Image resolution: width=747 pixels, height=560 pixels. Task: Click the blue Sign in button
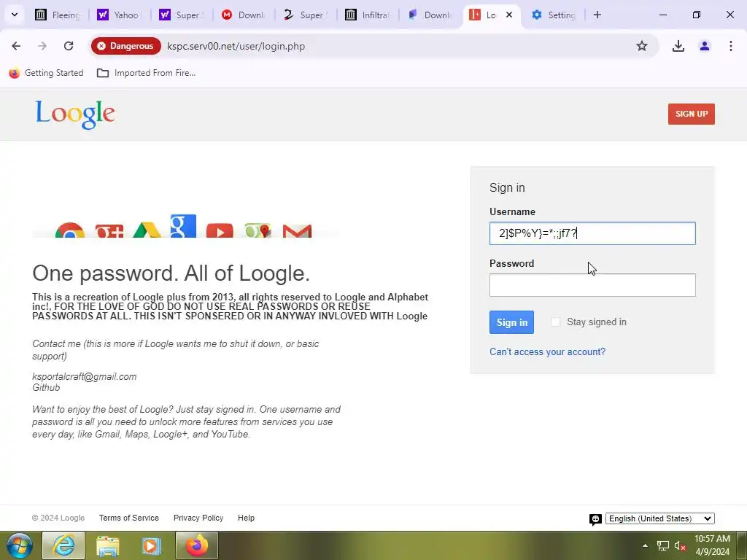[511, 322]
